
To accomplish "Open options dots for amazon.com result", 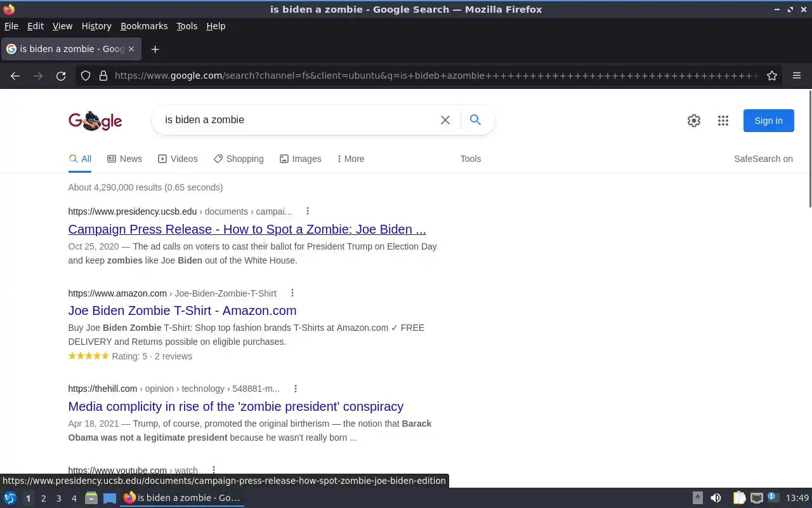I will [x=292, y=293].
